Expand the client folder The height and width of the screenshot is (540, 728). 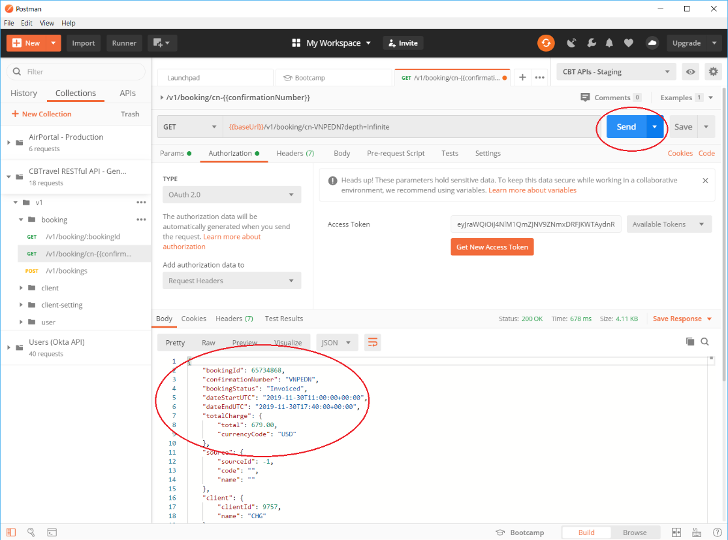[21, 288]
